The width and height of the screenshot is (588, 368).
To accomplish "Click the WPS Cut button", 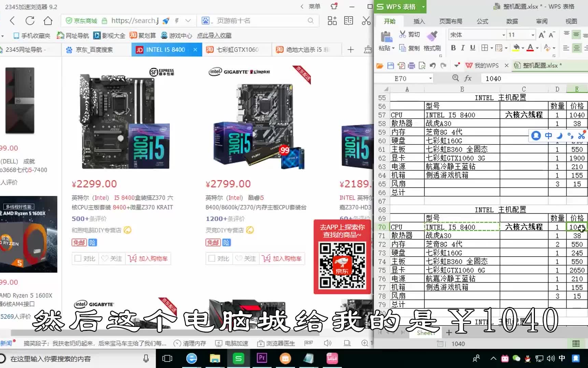I will [x=409, y=34].
